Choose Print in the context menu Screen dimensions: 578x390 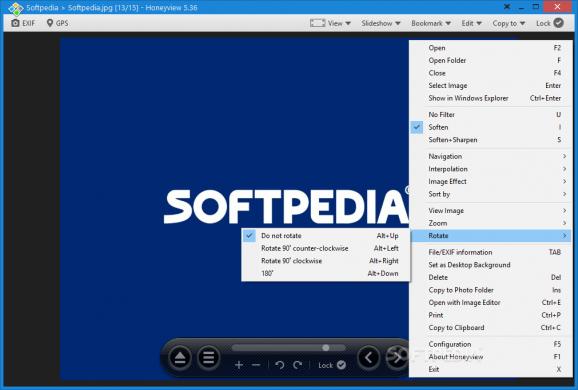point(491,315)
